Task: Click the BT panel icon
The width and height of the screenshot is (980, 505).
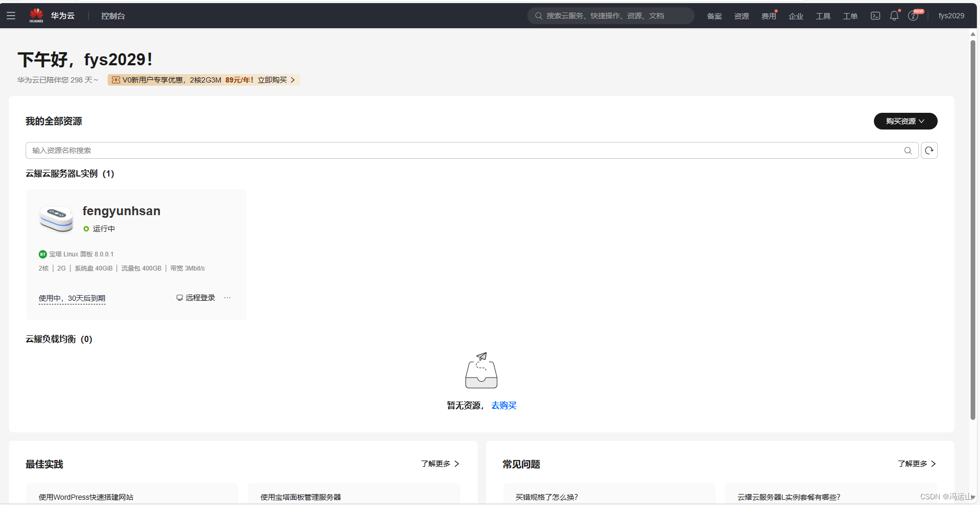Action: (x=43, y=254)
